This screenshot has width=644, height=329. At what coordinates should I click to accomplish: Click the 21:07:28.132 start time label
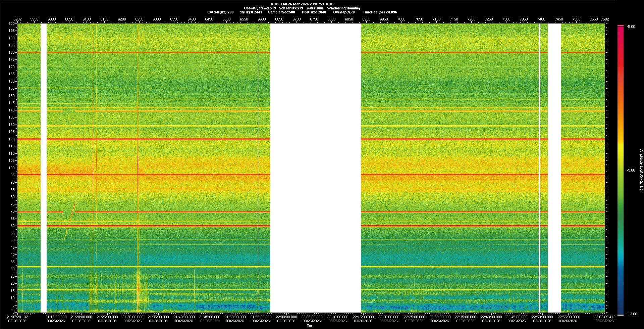17,317
